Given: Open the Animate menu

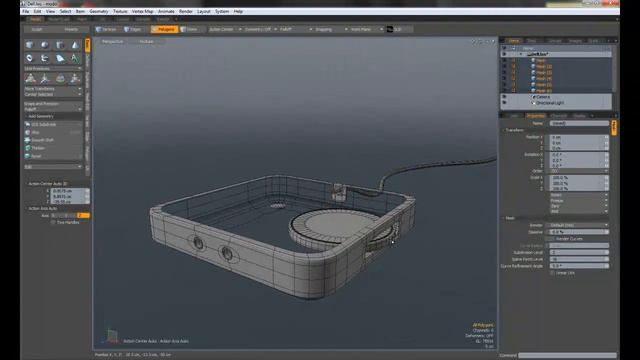Looking at the screenshot, I should click(166, 11).
